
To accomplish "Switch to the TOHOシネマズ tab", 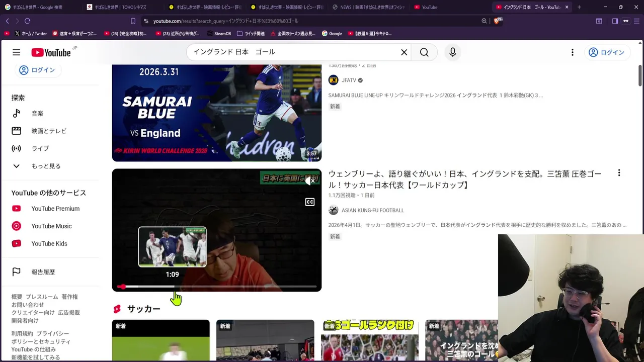I will pos(121,7).
